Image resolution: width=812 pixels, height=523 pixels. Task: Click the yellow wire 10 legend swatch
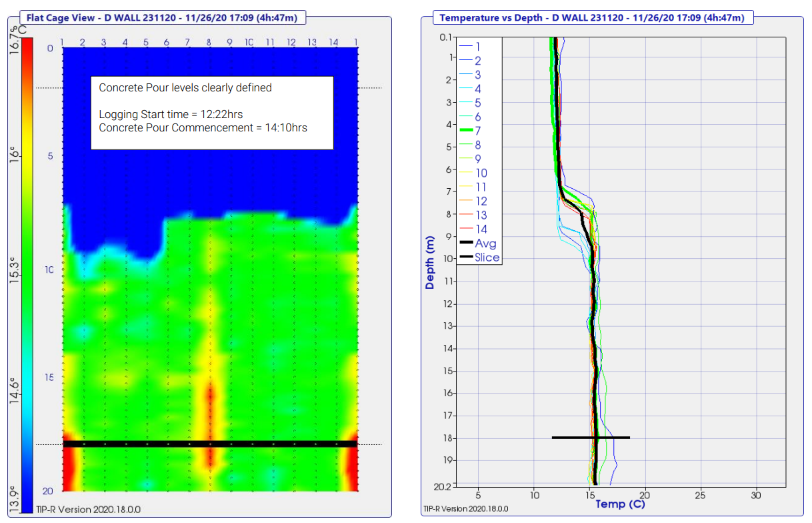pos(465,173)
